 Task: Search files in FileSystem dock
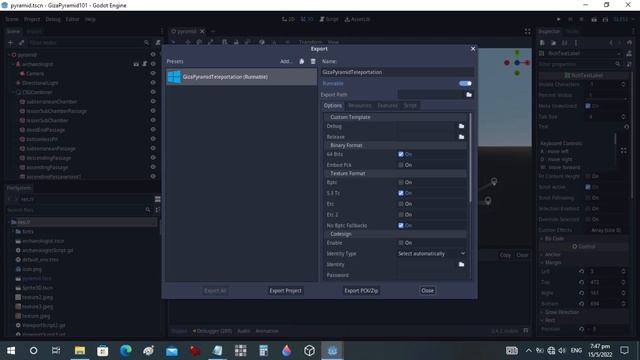[x=77, y=210]
